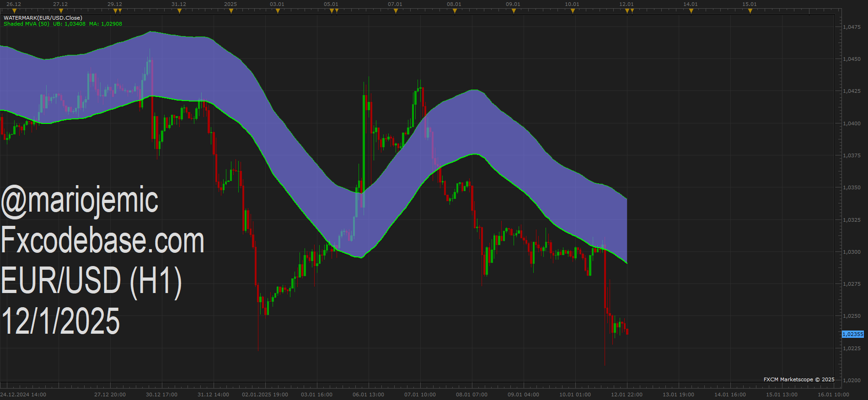The image size is (868, 400).
Task: Select the Shaded MVA (50) indicator label
Action: 27,24
